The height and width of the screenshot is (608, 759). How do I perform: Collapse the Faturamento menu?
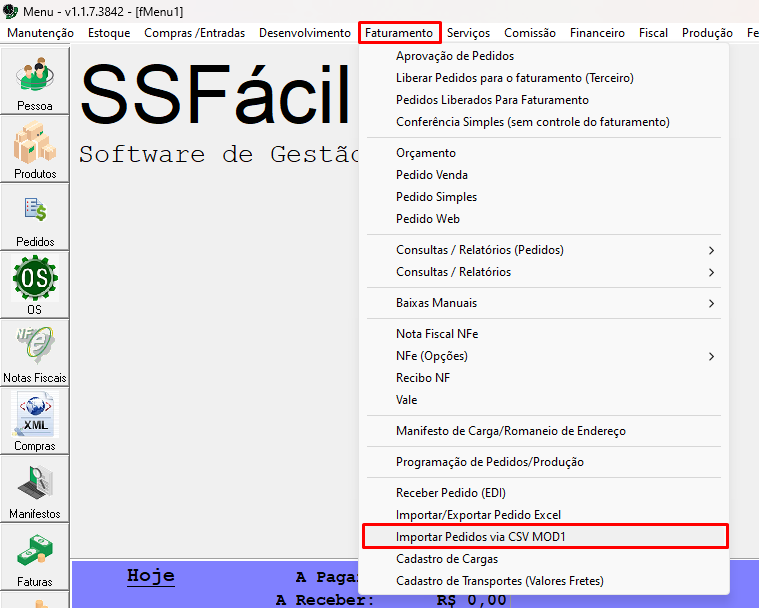coord(399,33)
